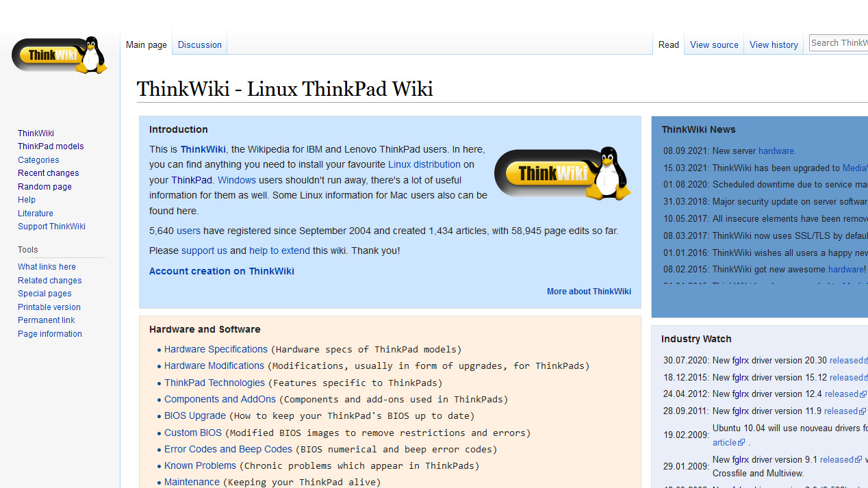868x488 pixels.
Task: Focus the Search ThinkWiki input field
Action: point(839,42)
